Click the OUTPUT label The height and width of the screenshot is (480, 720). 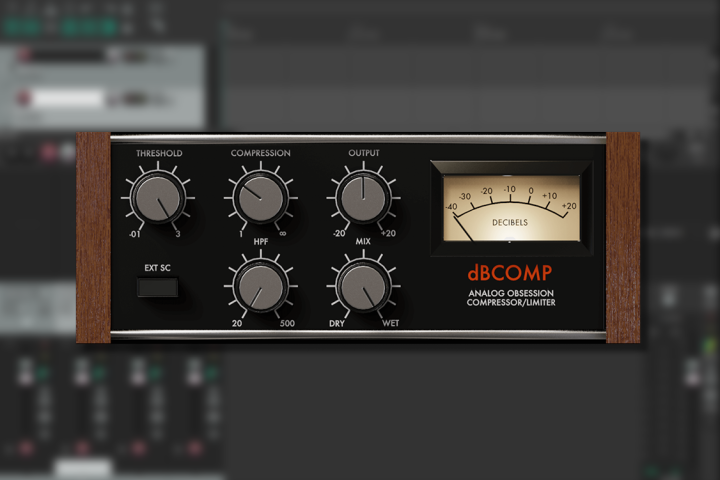click(x=364, y=153)
